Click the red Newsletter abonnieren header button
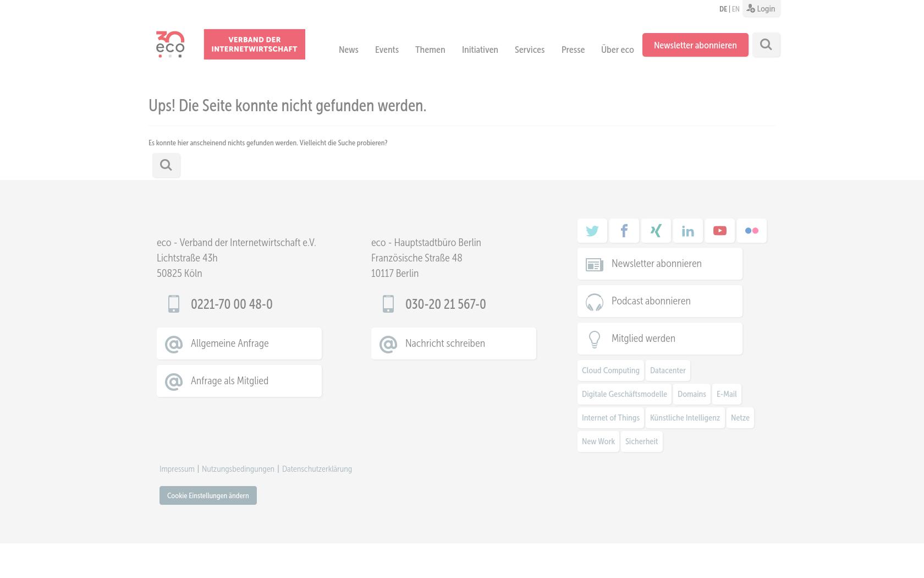 (695, 45)
